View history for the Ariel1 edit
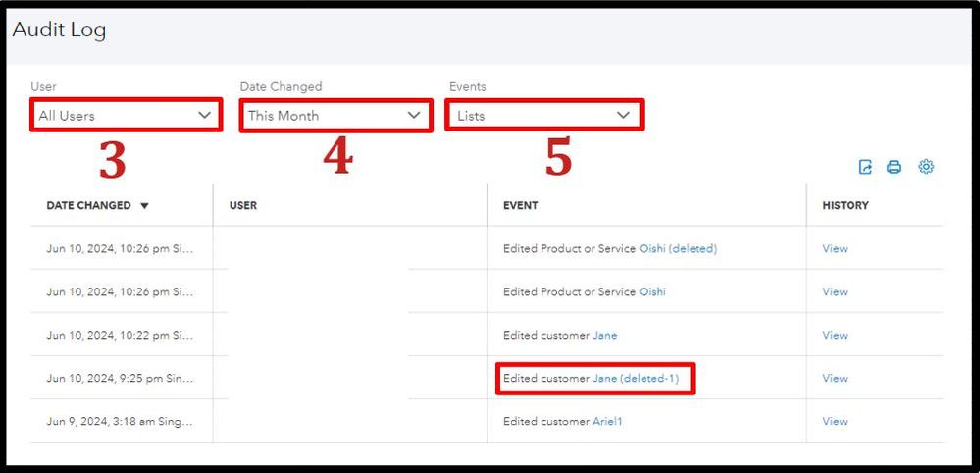Viewport: 980px width, 473px height. click(835, 422)
